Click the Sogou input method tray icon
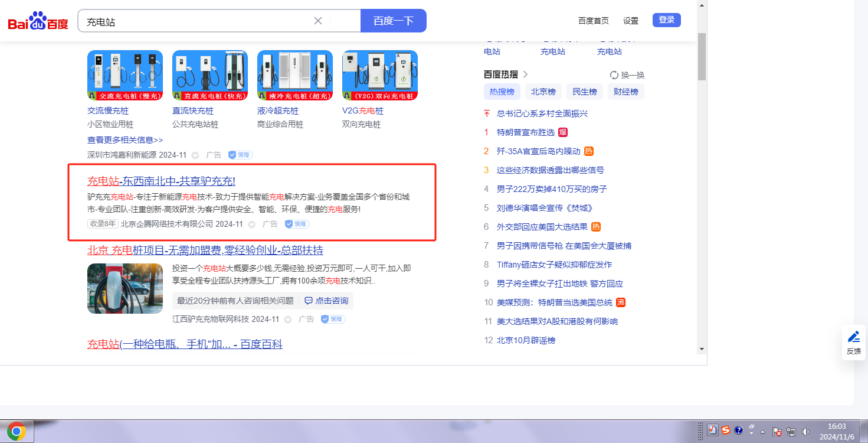 (726, 431)
